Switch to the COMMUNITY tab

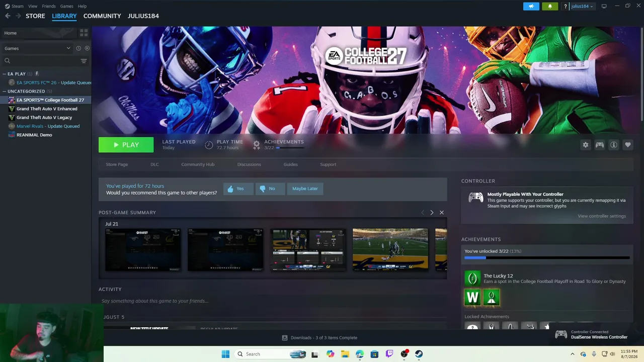coord(102,16)
